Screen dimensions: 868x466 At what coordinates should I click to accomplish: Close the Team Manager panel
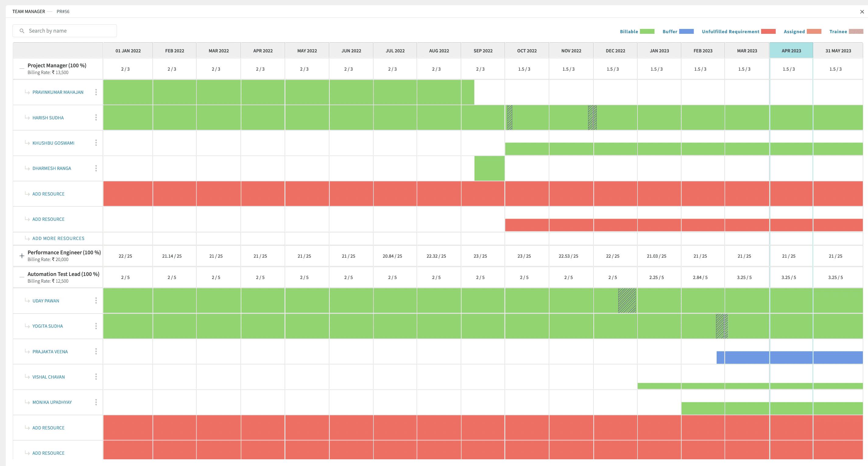point(862,12)
